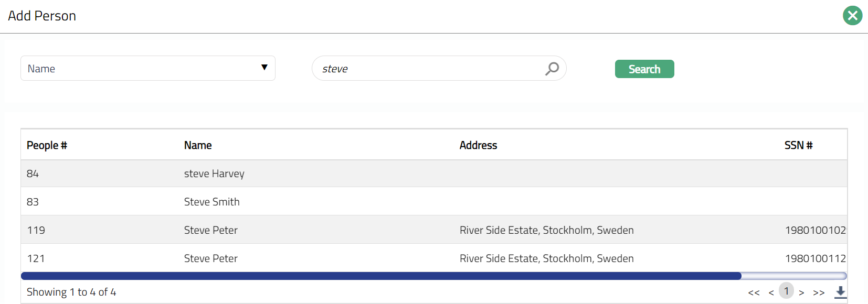868x304 pixels.
Task: Go to the previous results page
Action: [771, 292]
